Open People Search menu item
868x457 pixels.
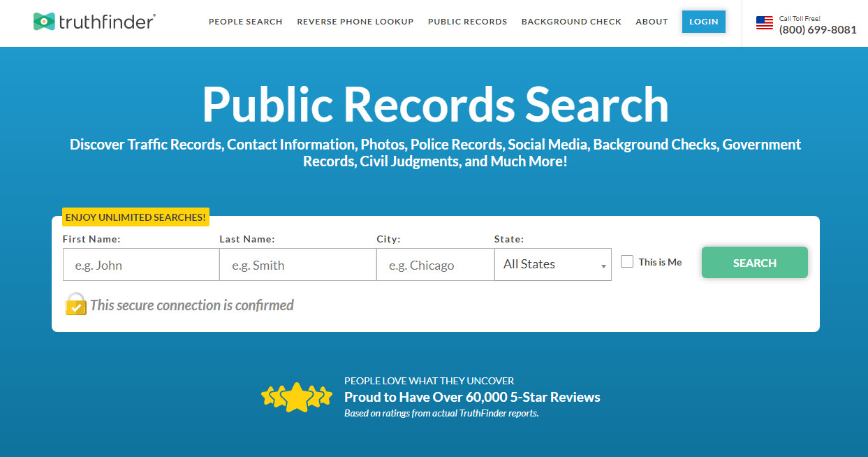[x=246, y=22]
